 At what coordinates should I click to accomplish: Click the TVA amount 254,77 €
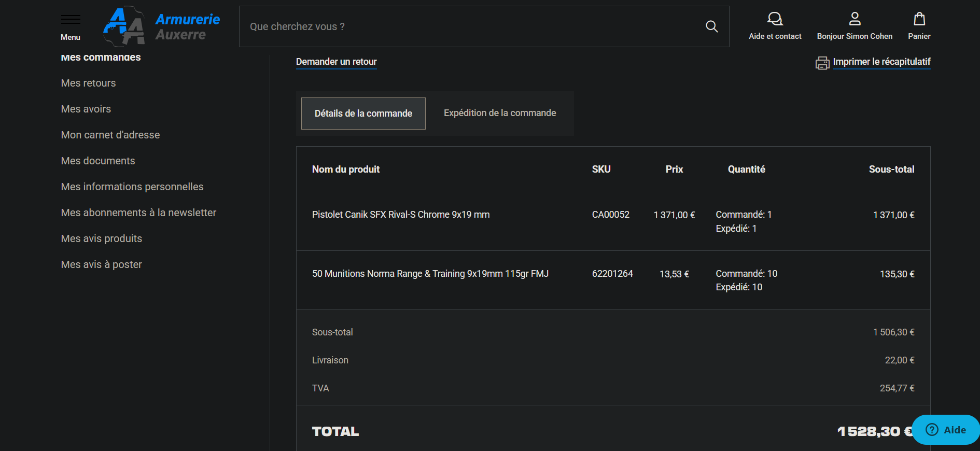coord(897,388)
